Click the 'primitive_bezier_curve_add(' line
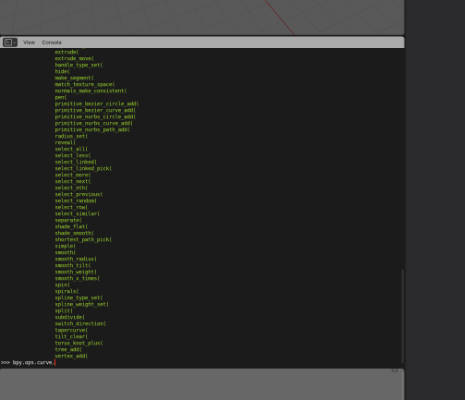The height and width of the screenshot is (400, 465). 95,110
